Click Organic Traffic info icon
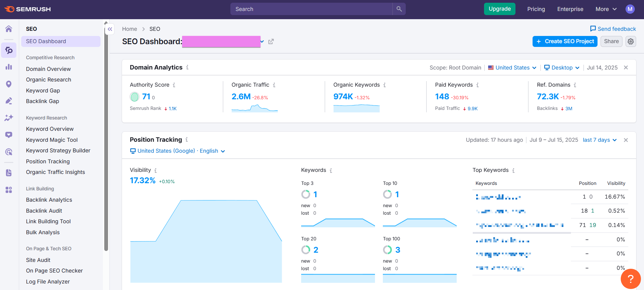This screenshot has height=290, width=644. (274, 85)
